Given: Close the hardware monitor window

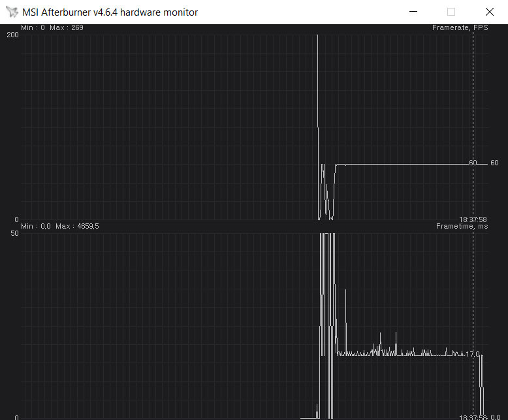Looking at the screenshot, I should 489,12.
